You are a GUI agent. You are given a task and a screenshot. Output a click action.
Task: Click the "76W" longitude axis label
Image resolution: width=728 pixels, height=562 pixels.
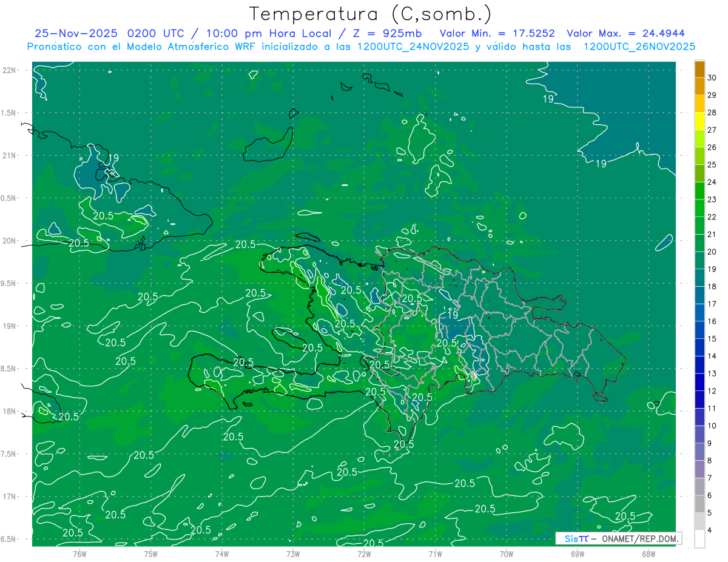coord(79,554)
